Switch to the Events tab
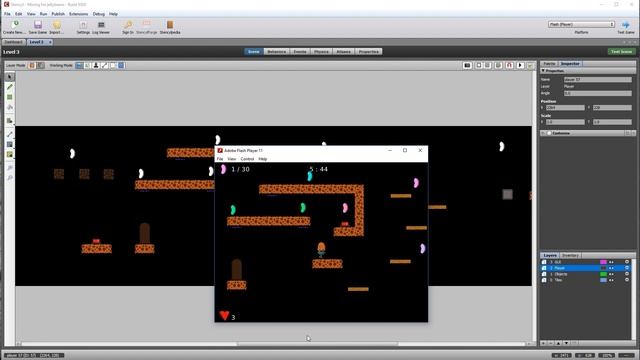The height and width of the screenshot is (360, 640). click(x=300, y=52)
